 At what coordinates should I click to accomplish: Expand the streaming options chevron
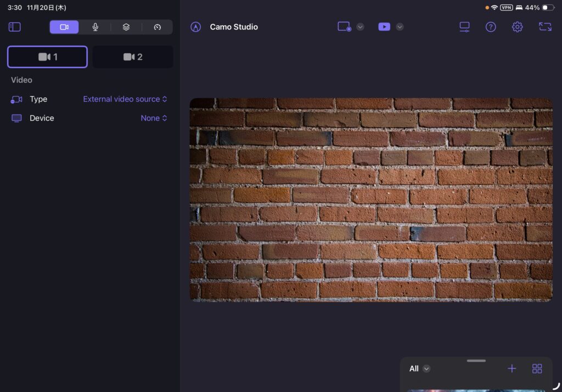[400, 27]
